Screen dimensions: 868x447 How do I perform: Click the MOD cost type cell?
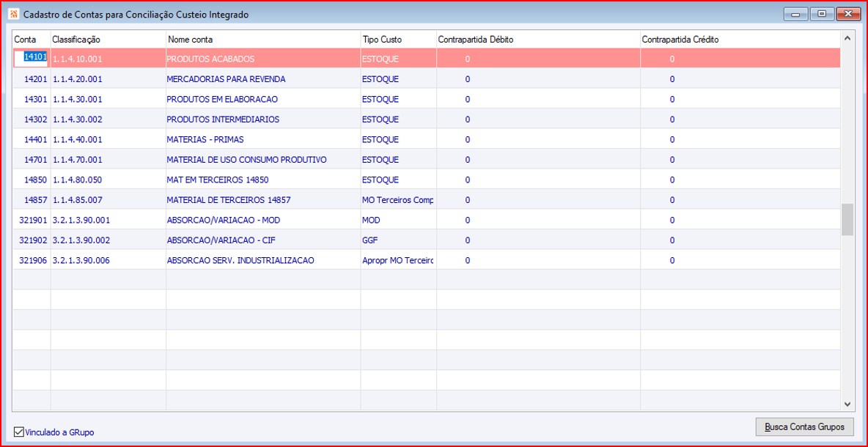point(399,220)
